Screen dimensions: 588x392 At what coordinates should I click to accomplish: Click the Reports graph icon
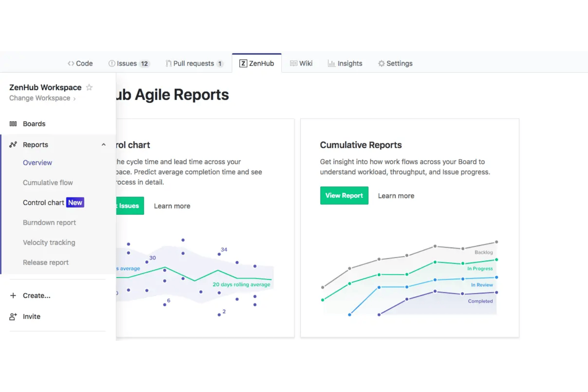(x=13, y=145)
